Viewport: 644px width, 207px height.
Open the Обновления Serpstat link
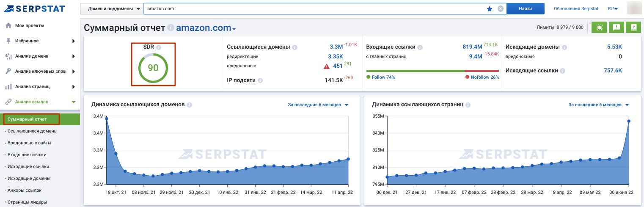tap(576, 8)
